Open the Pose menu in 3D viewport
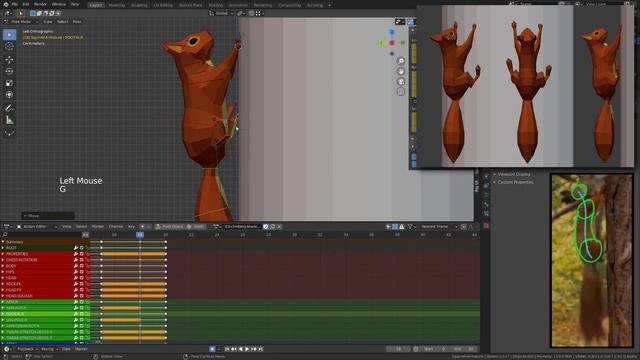This screenshot has width=640, height=360. pyautogui.click(x=77, y=22)
